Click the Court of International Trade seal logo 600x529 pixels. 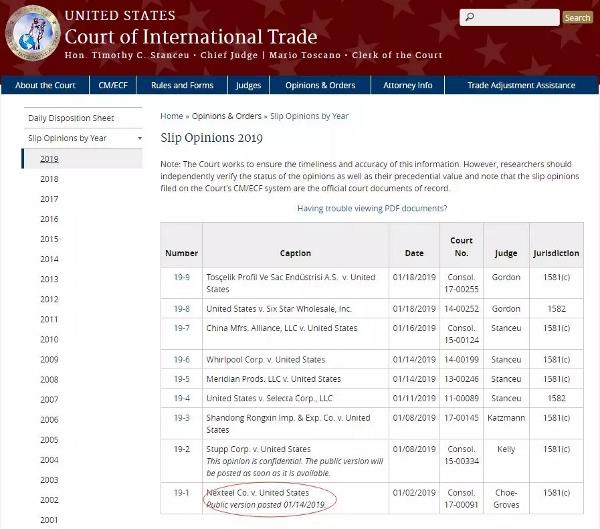pos(32,35)
